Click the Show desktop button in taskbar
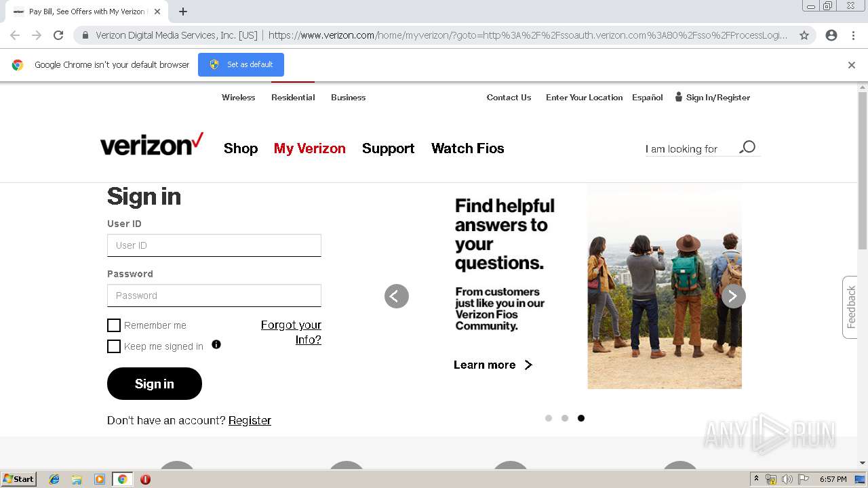 pyautogui.click(x=860, y=479)
